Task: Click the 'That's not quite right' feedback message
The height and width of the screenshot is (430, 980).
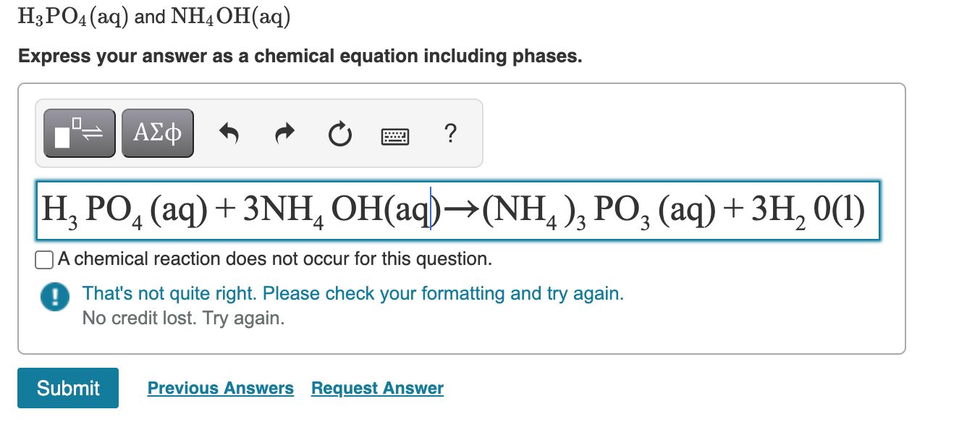Action: tap(352, 294)
